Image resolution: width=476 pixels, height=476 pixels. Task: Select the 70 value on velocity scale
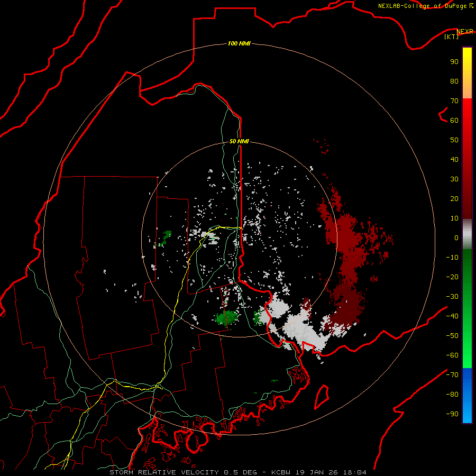click(454, 101)
